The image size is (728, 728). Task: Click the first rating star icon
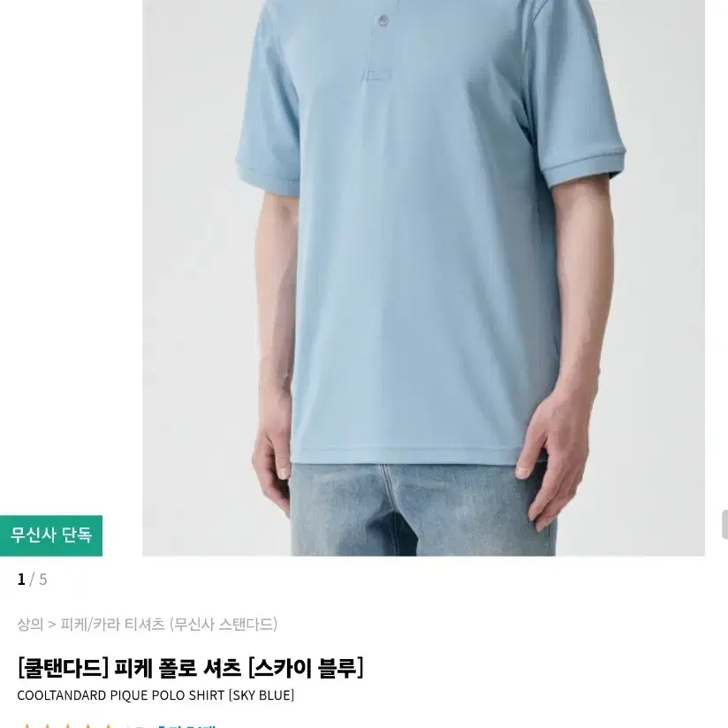[27, 725]
